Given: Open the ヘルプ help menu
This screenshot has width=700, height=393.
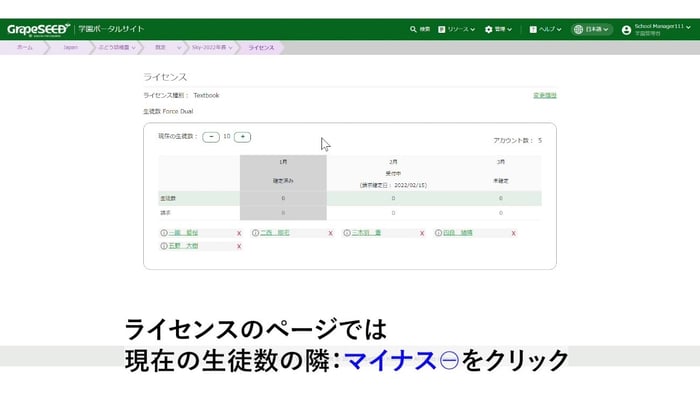Looking at the screenshot, I should [x=545, y=29].
